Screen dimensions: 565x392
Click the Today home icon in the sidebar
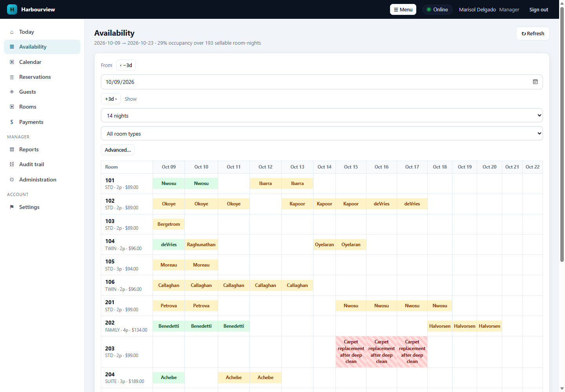tap(12, 32)
